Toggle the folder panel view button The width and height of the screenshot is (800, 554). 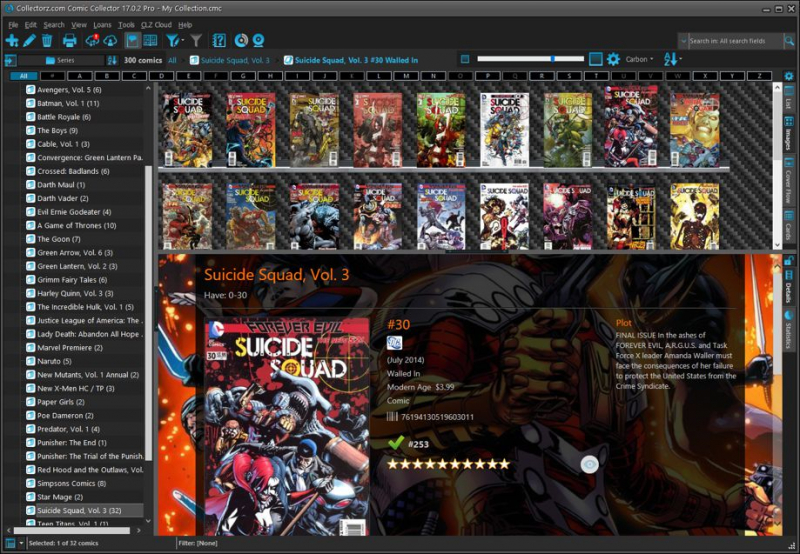tap(132, 40)
